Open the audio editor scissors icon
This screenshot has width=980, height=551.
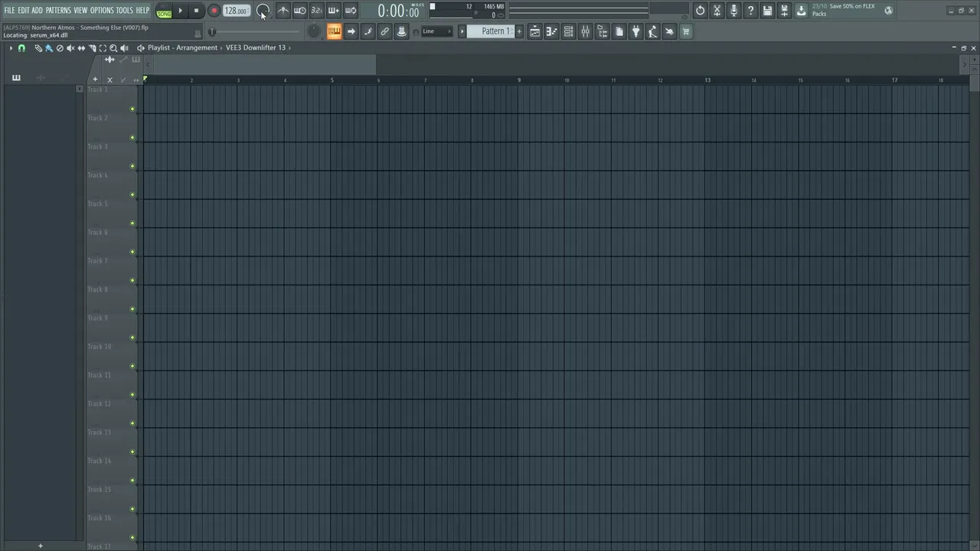click(x=717, y=11)
